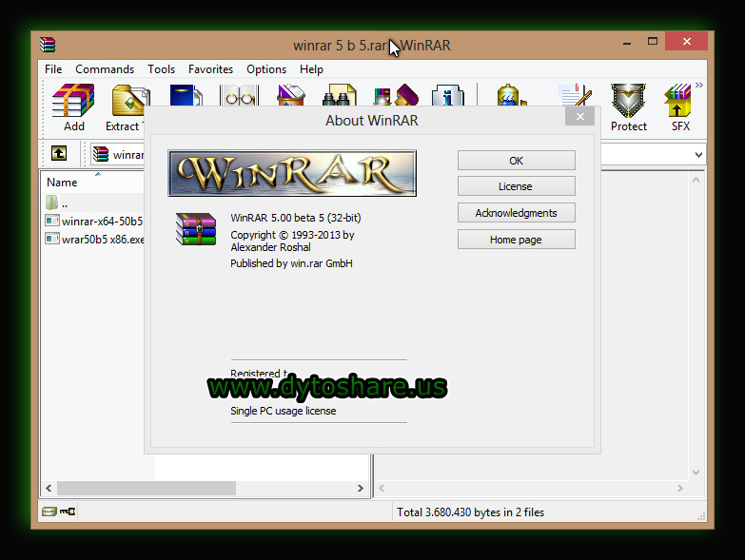The height and width of the screenshot is (560, 745).
Task: Open the Wizard toolbar icon
Action: [396, 95]
